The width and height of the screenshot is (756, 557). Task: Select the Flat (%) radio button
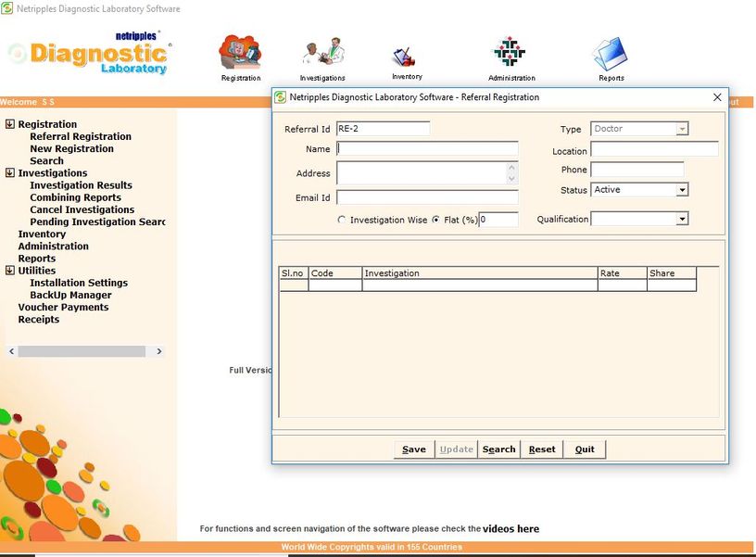click(435, 220)
